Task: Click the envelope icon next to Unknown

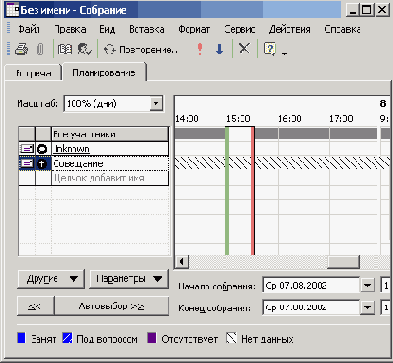Action: [x=27, y=149]
